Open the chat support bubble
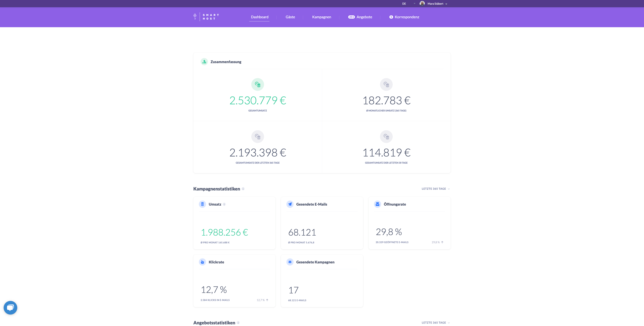The image size is (644, 326). coord(10,308)
